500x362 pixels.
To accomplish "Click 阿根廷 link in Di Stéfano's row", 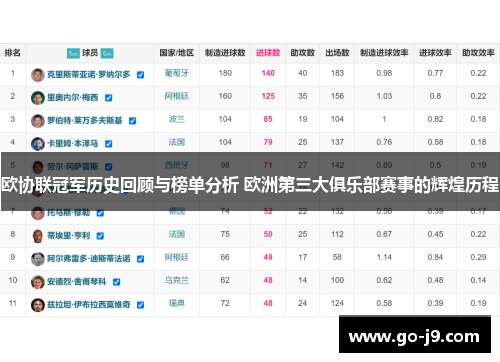I will 177,257.
